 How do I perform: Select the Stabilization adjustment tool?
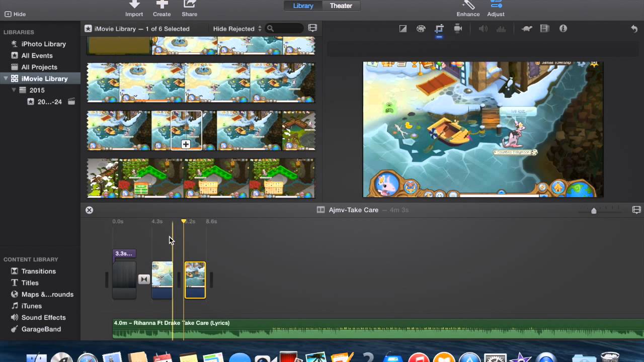(x=458, y=29)
